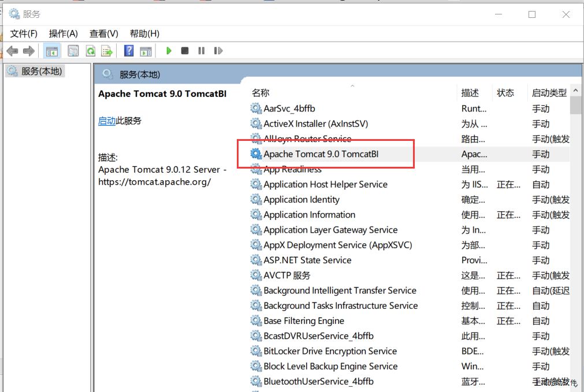This screenshot has width=584, height=392.
Task: Open Help with the blue question mark icon
Action: (x=129, y=51)
